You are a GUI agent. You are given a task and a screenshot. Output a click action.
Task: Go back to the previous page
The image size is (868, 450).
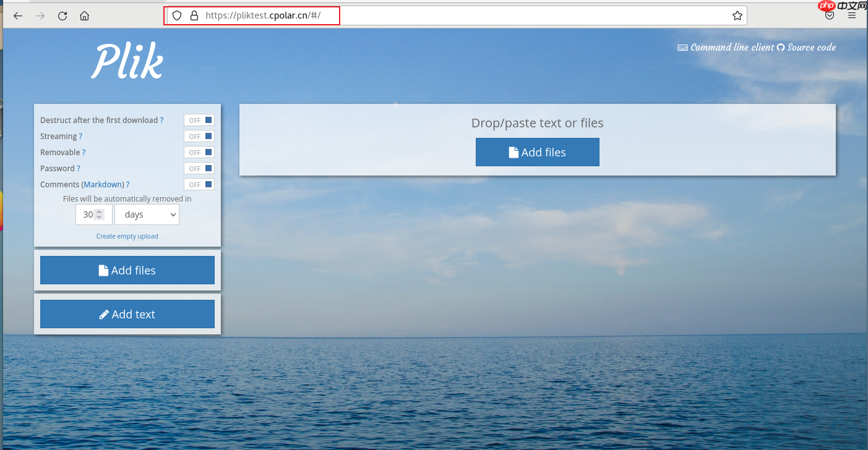coord(18,16)
